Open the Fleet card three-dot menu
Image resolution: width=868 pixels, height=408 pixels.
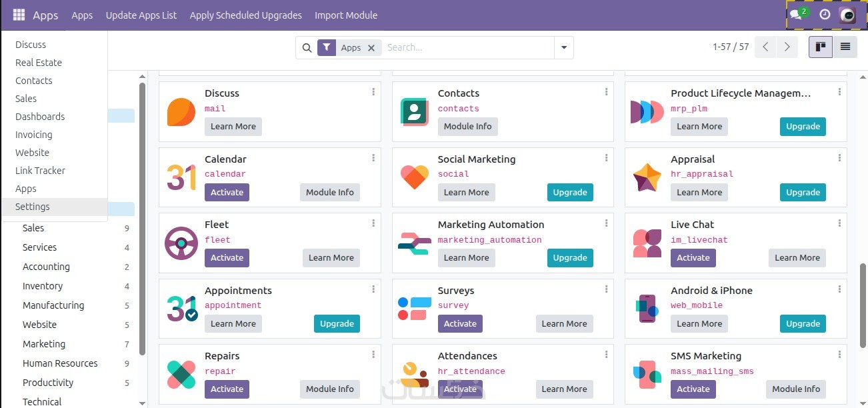coord(373,223)
